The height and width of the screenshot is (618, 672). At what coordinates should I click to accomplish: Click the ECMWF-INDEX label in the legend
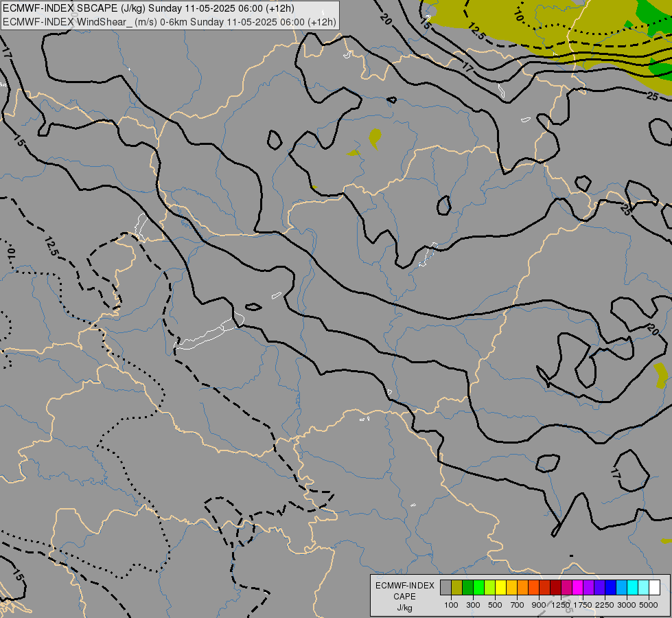[404, 586]
